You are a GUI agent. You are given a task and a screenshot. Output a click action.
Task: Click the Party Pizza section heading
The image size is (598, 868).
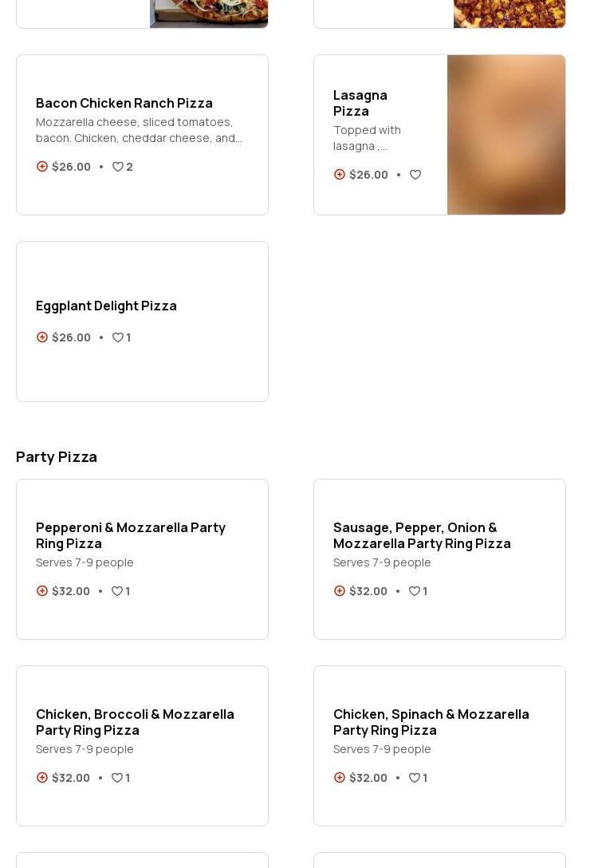[x=57, y=456]
